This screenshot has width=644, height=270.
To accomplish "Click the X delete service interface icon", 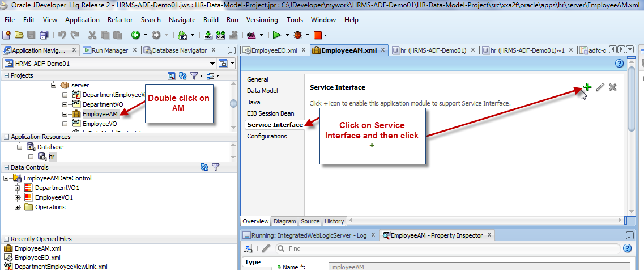I will point(612,87).
